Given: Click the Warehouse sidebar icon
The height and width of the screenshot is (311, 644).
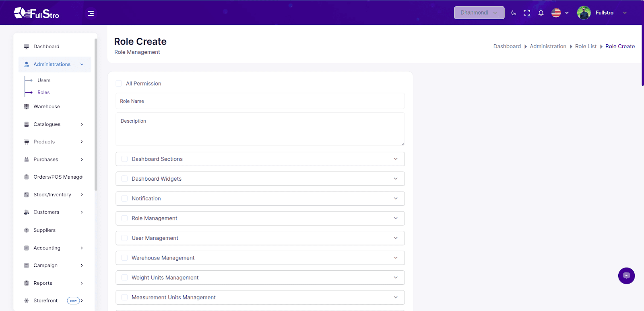Looking at the screenshot, I should click(27, 107).
